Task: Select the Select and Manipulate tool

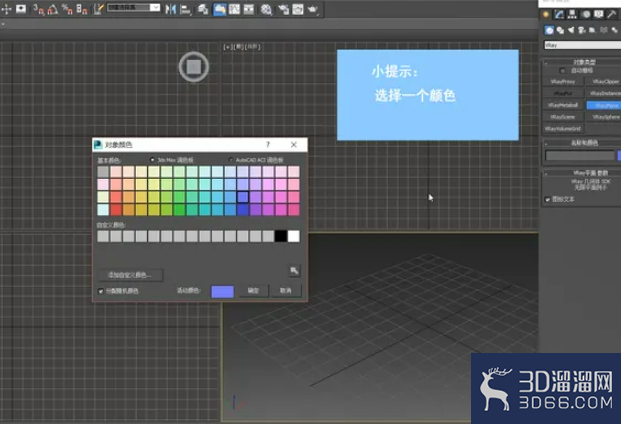Action: pos(7,9)
